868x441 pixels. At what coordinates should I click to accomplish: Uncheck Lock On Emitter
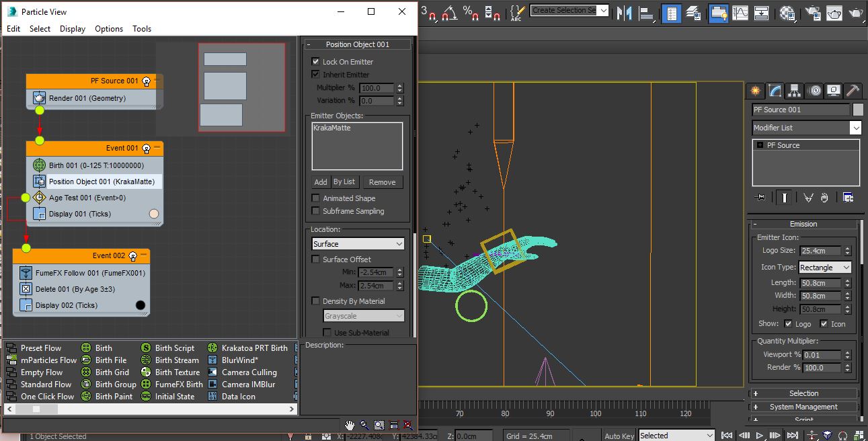(315, 61)
